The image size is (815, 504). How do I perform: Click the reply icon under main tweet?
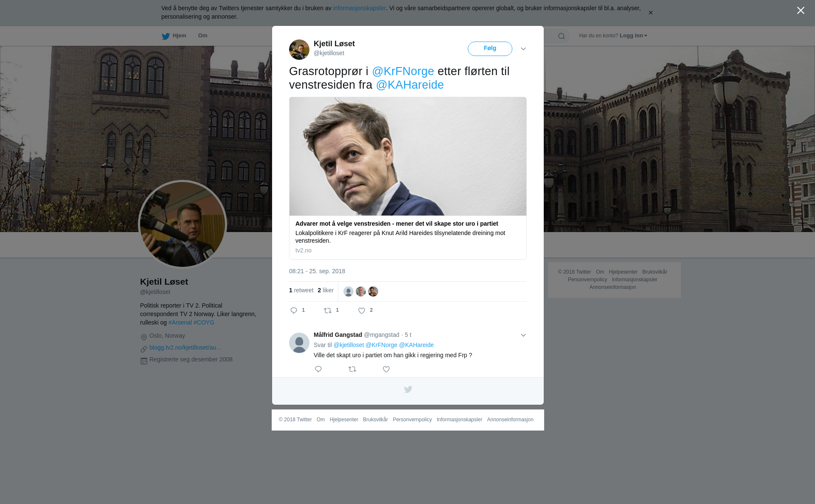pos(294,311)
